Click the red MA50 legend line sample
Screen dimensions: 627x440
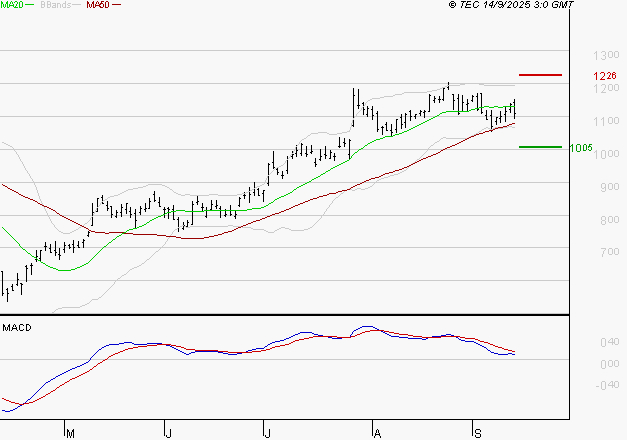117,6
